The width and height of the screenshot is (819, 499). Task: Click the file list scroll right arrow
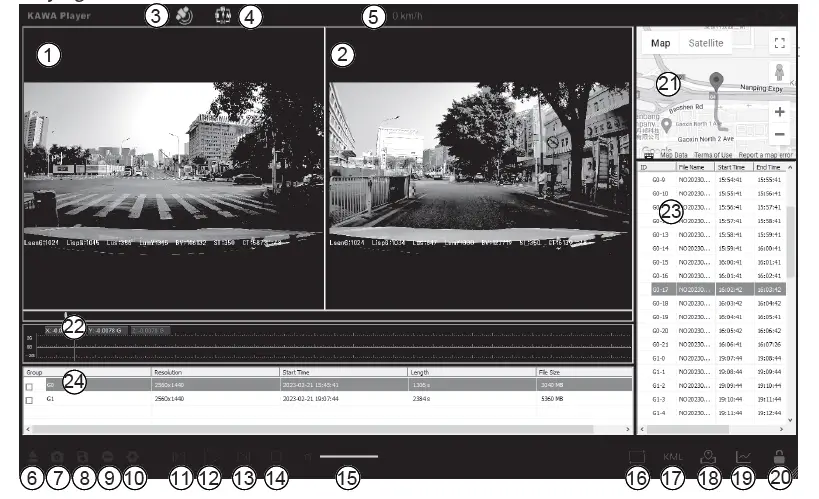point(781,429)
